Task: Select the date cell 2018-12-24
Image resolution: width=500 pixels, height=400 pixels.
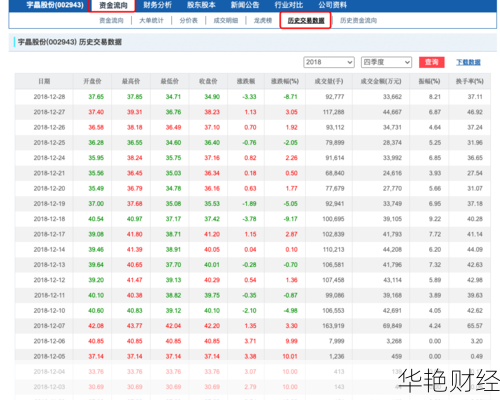Action: point(49,158)
